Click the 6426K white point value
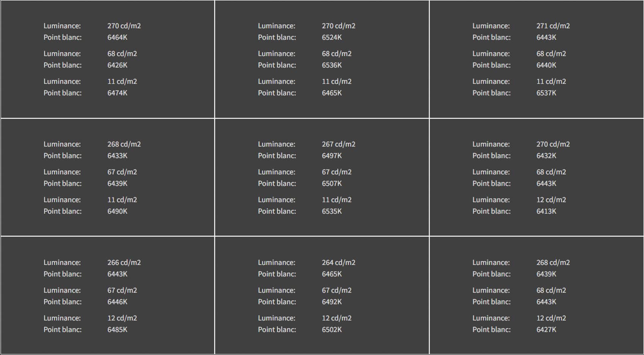 pyautogui.click(x=117, y=65)
